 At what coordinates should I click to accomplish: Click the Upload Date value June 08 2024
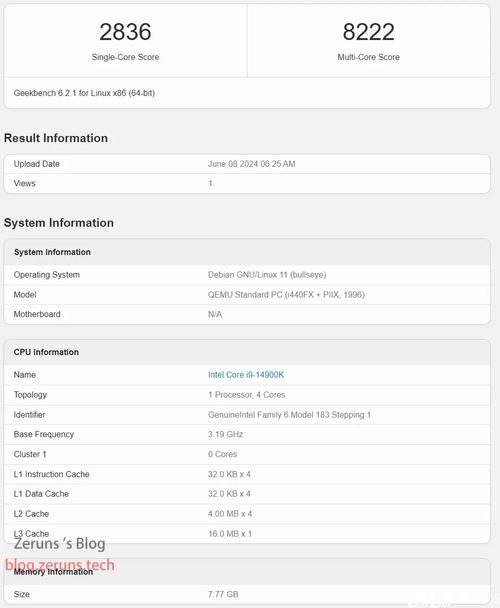pos(251,164)
